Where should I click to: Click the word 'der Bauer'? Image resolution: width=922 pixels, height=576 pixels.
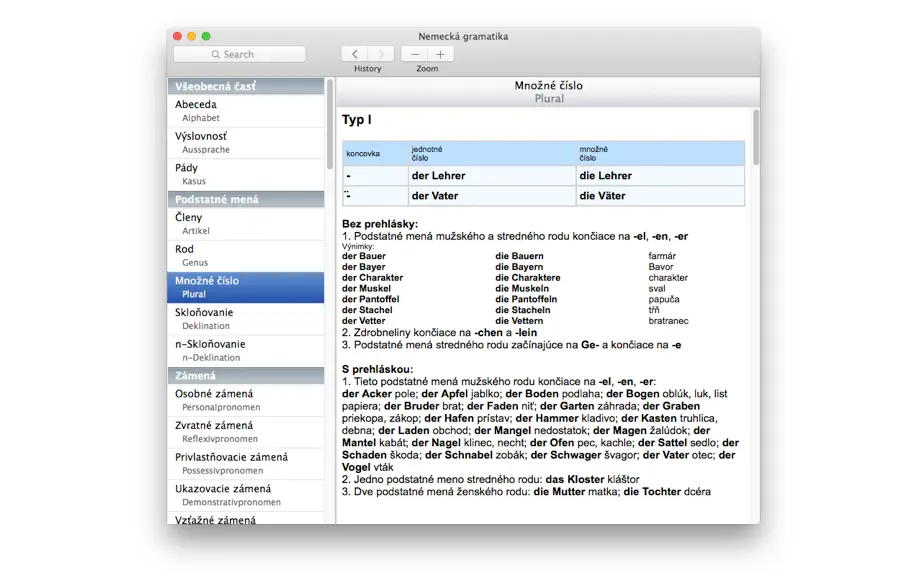click(364, 256)
